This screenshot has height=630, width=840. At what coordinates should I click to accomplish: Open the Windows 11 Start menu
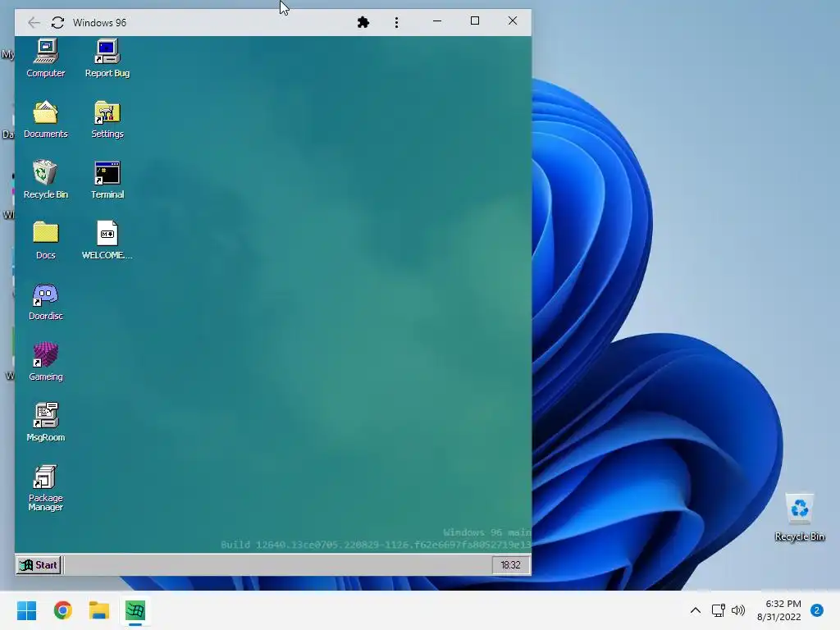[x=27, y=610]
